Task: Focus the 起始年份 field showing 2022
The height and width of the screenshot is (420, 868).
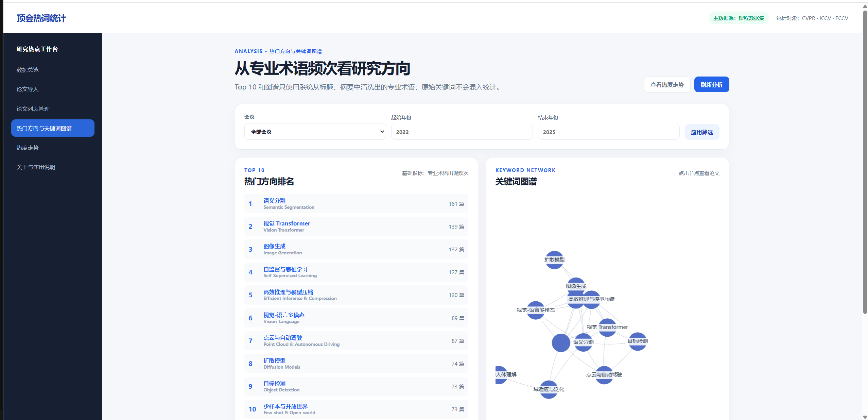Action: pyautogui.click(x=462, y=132)
